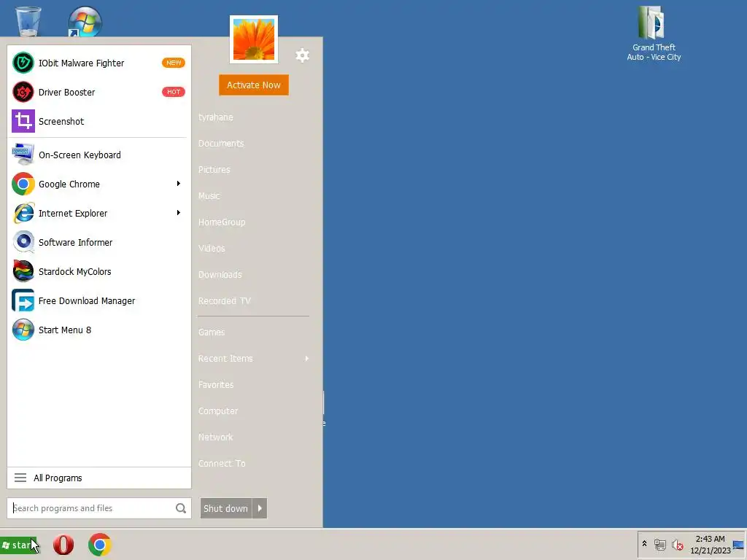Viewport: 747px width, 560px height.
Task: Open Videos from the start menu
Action: click(212, 248)
